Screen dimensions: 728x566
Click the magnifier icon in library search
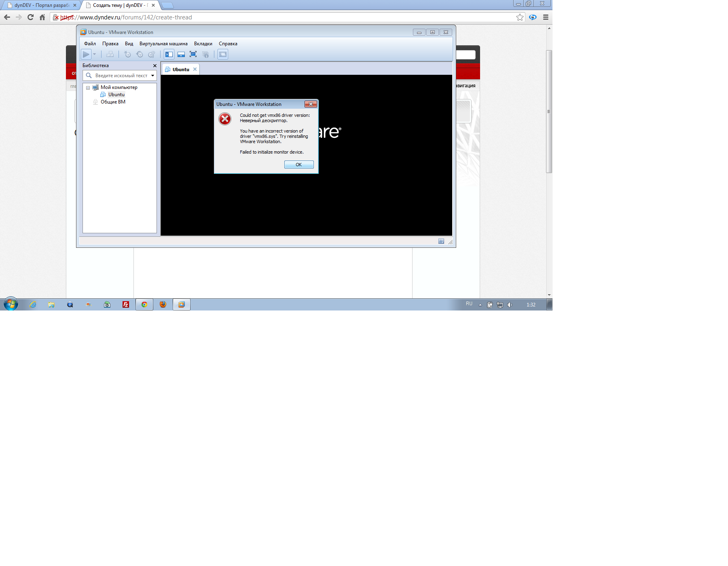(x=89, y=76)
